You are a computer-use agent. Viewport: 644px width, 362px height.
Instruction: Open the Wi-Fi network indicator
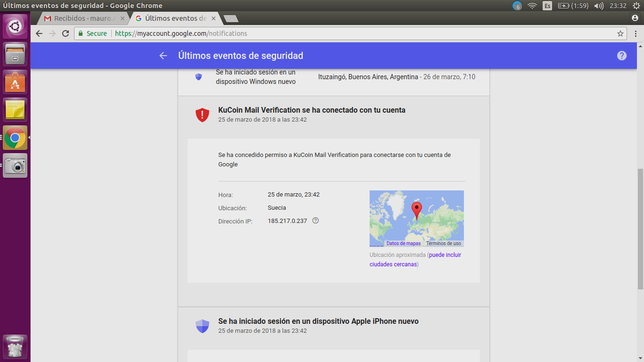[x=532, y=6]
